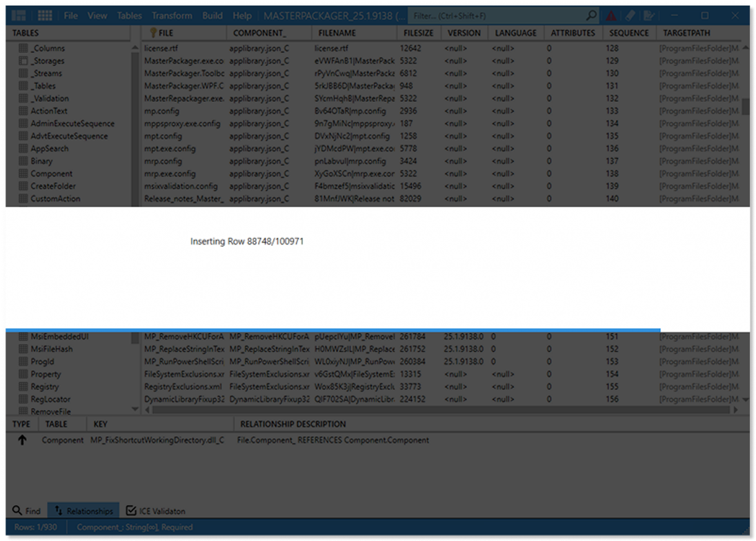This screenshot has width=756, height=541.
Task: Sort by the FILESIZE column header
Action: [x=418, y=32]
